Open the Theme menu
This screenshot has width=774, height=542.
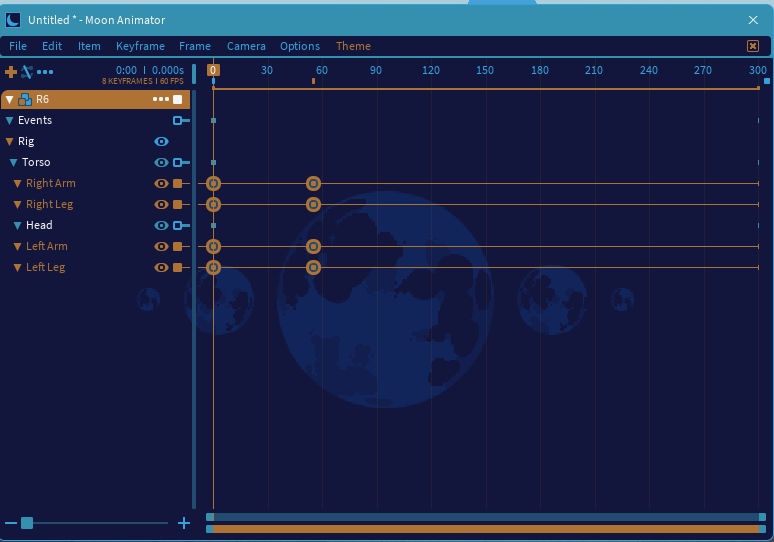tap(353, 46)
